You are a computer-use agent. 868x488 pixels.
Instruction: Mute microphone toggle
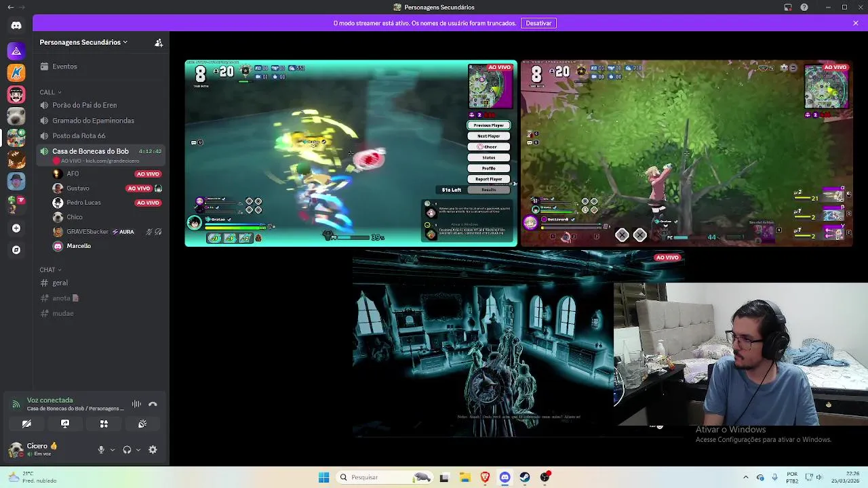[x=101, y=449]
